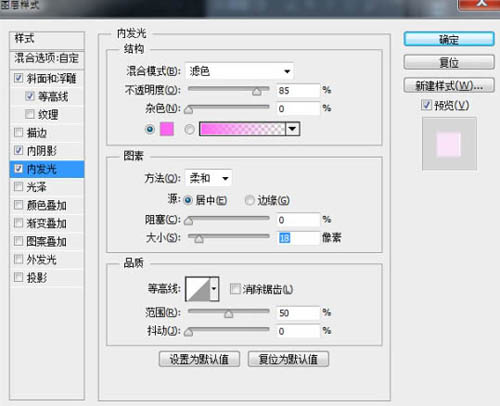Click the style preview thumbnail square
This screenshot has height=406, width=500.
click(449, 144)
